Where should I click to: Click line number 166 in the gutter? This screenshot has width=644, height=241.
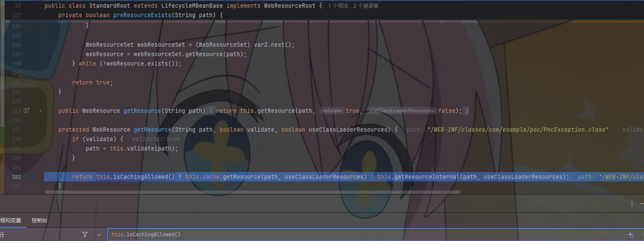[16, 45]
